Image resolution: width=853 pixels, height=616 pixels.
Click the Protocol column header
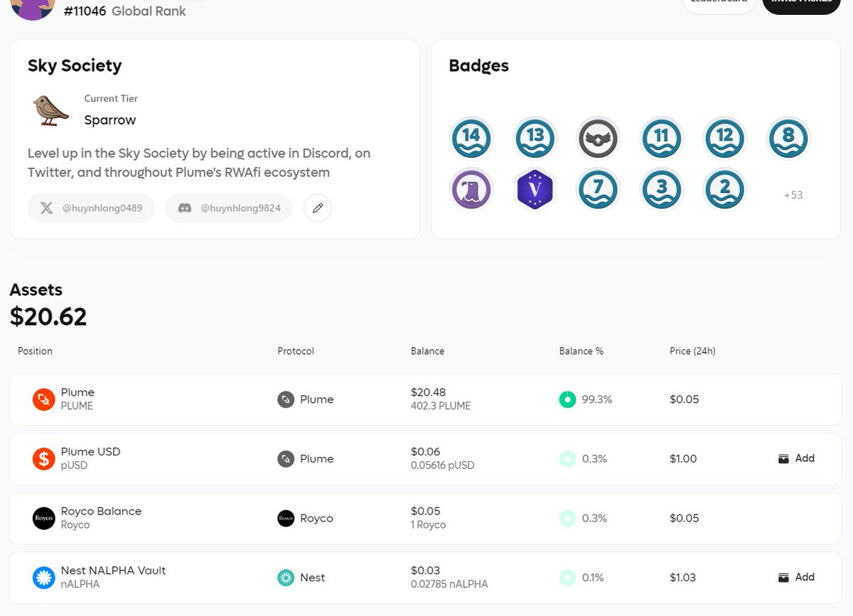[296, 351]
